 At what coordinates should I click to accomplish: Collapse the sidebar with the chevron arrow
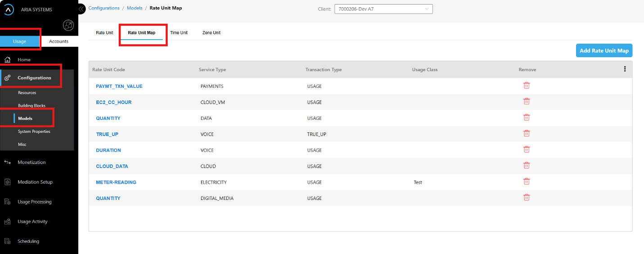[x=81, y=9]
